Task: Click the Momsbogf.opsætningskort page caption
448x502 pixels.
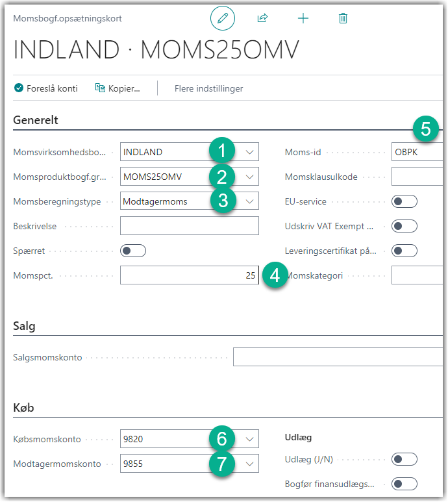Action: coord(68,19)
